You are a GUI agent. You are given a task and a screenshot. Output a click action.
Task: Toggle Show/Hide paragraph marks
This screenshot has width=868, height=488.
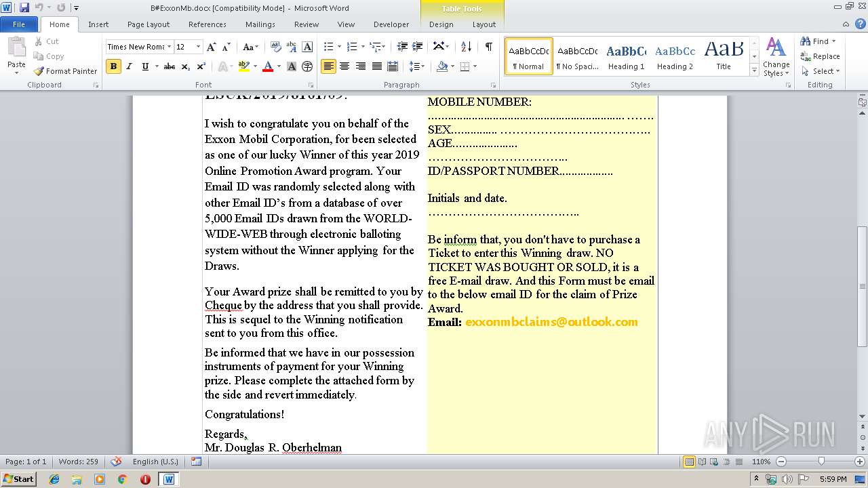click(488, 47)
